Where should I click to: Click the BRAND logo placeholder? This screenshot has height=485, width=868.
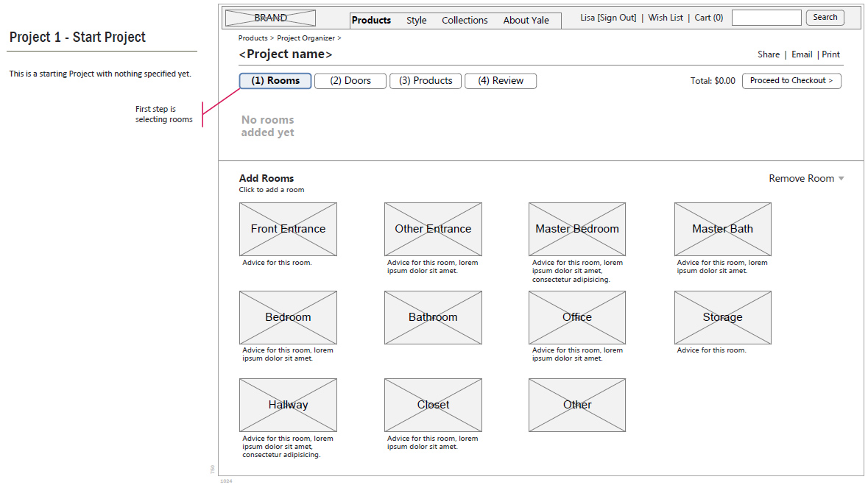coord(270,18)
